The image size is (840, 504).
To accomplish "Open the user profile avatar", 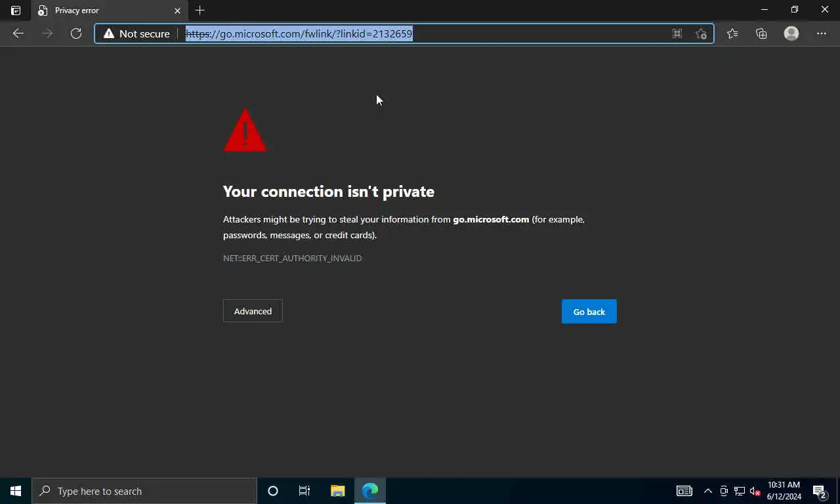I will pos(791,33).
